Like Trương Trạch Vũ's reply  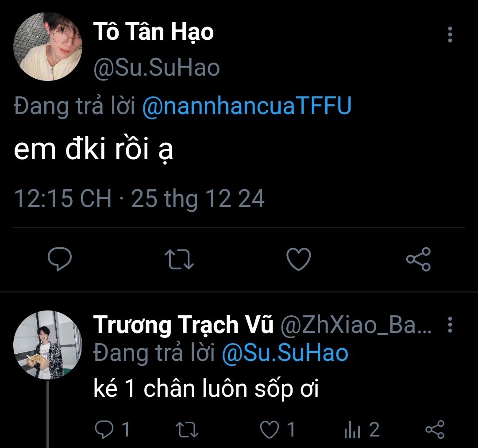(270, 429)
